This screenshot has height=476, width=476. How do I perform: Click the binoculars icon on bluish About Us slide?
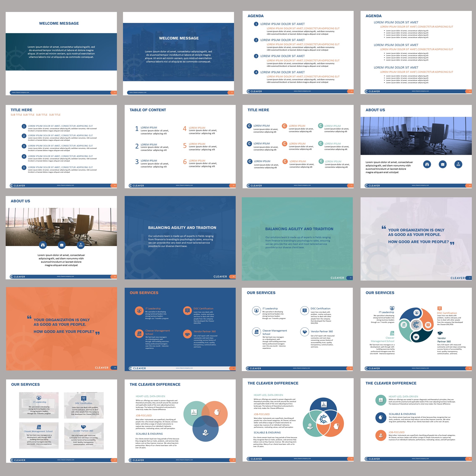(427, 164)
